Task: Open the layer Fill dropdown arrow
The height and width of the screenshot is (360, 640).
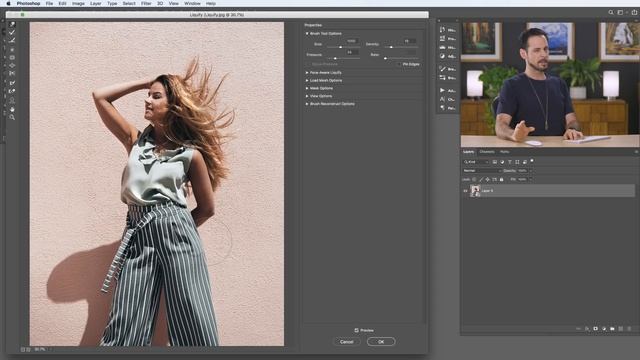Action: click(x=531, y=179)
